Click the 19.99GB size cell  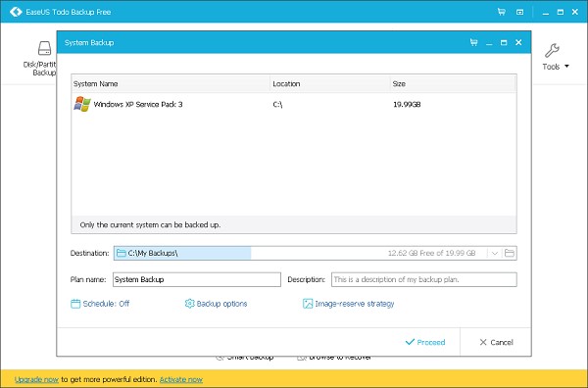(x=407, y=104)
